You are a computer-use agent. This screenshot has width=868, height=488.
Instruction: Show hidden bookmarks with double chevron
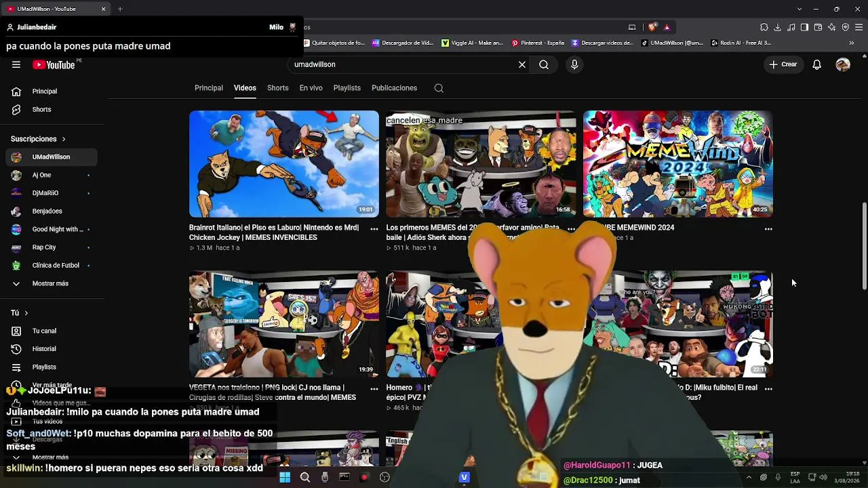pyautogui.click(x=852, y=43)
